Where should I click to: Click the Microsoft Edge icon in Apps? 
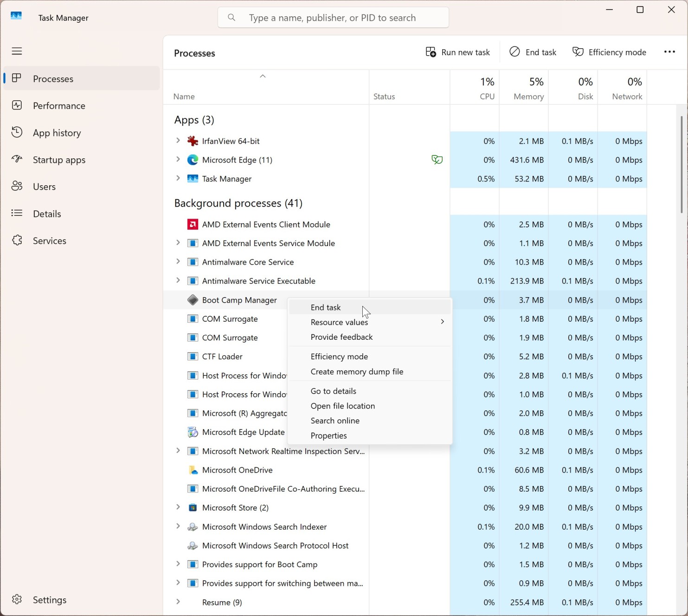pos(193,160)
